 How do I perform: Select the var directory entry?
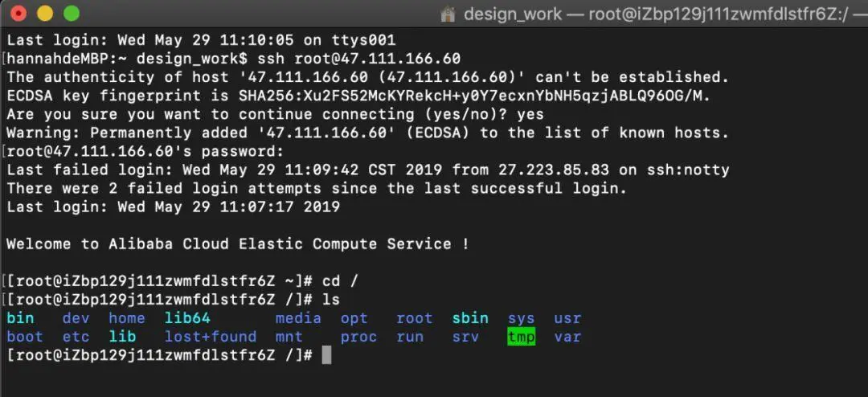click(567, 337)
